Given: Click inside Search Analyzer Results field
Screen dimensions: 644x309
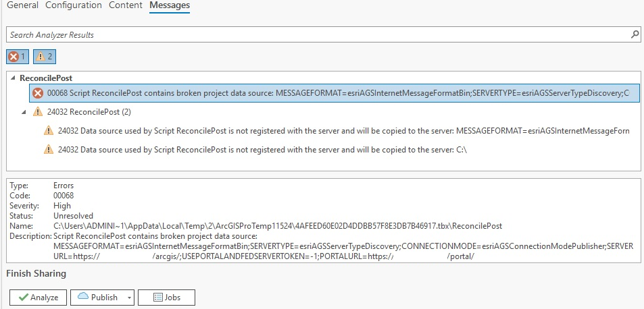Looking at the screenshot, I should 318,35.
